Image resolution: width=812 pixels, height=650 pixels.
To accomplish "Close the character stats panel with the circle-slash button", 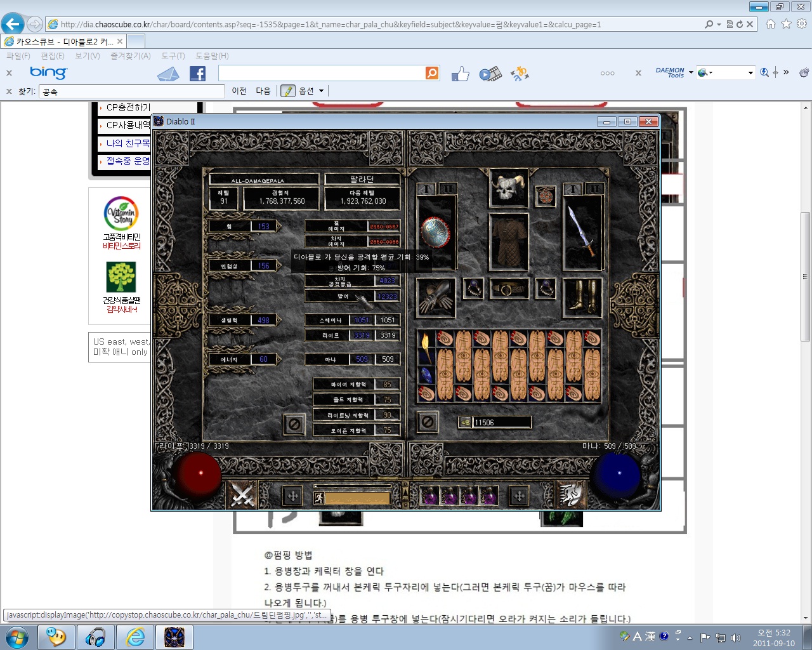I will 294,424.
